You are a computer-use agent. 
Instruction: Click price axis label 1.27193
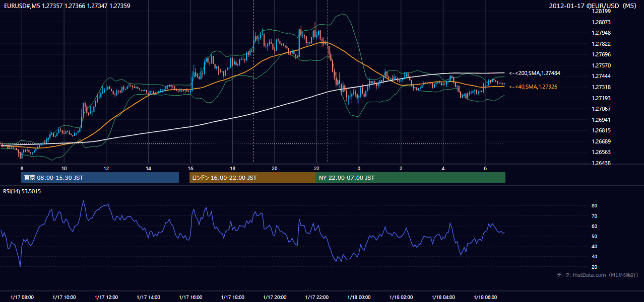tap(602, 98)
